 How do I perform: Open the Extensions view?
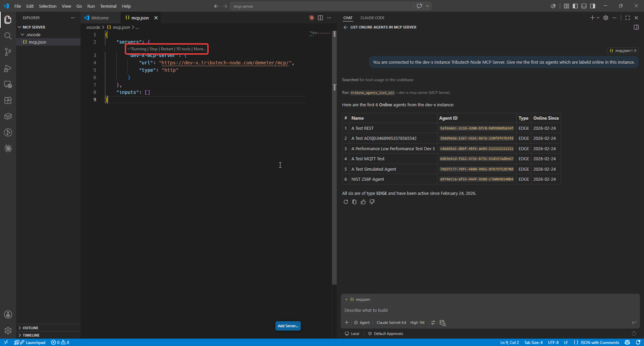click(8, 100)
